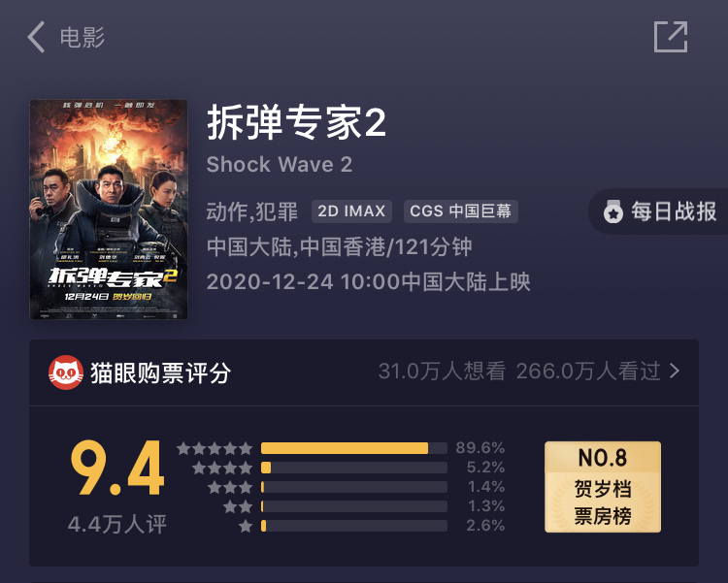Screen dimensions: 728x583
Task: View the 拆弹专家2 movie poster
Action: (x=109, y=210)
